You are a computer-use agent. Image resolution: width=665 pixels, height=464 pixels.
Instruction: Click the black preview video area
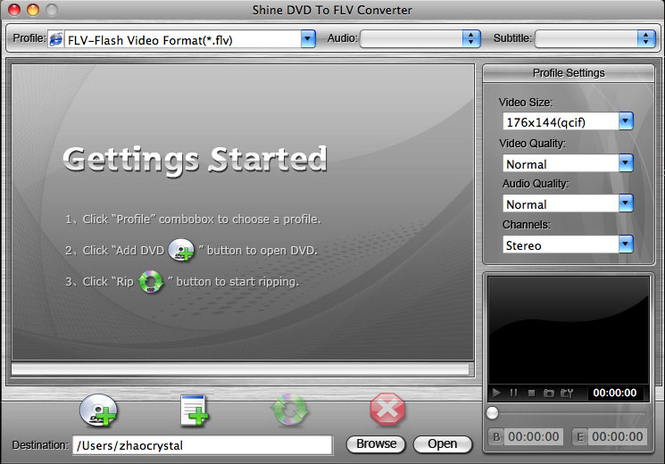pos(568,330)
